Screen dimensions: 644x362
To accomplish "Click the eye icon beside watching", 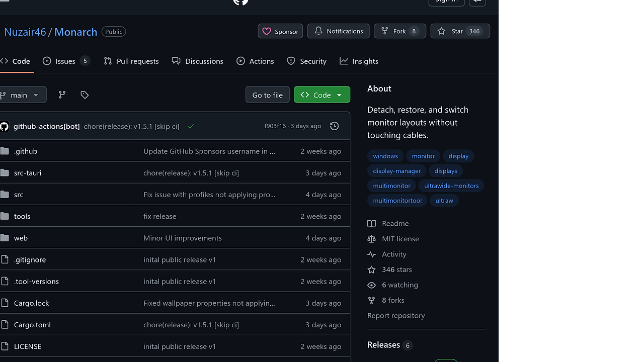I will [371, 285].
